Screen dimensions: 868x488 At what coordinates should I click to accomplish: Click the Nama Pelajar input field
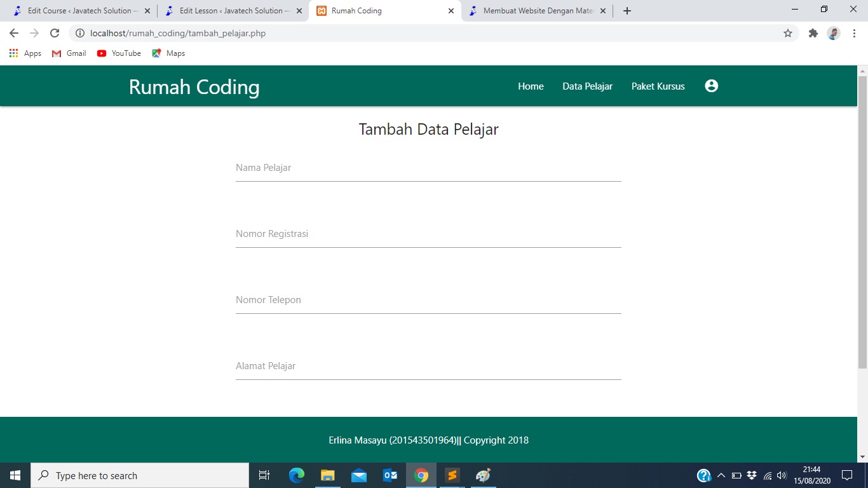428,168
